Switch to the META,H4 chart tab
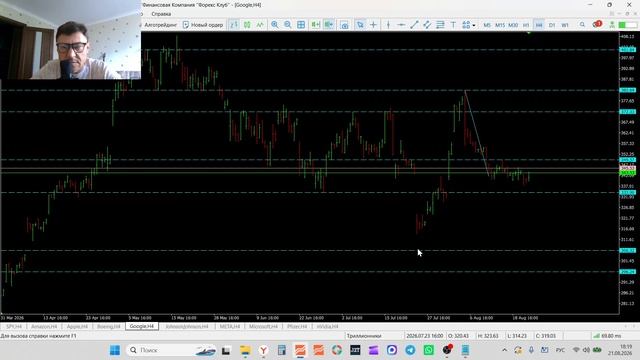Viewport: 640px width, 360px height. [230, 327]
